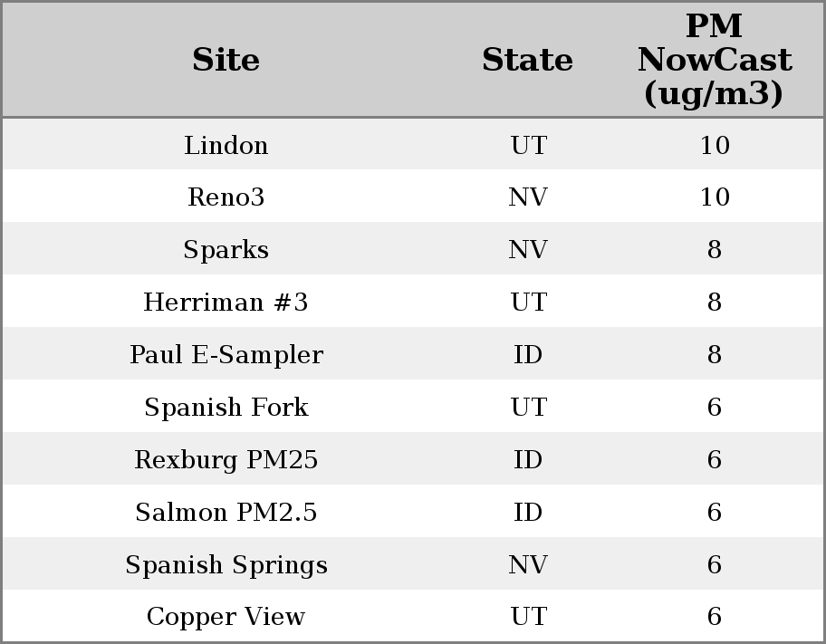The width and height of the screenshot is (826, 644).
Task: Click the NowCast value 6 for Copper View
Action: click(714, 617)
